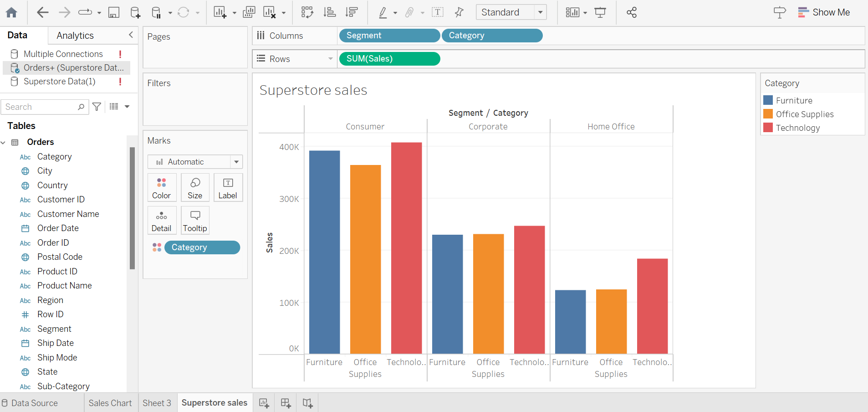The width and height of the screenshot is (868, 412).
Task: Open Show/Hide Cards dropdown arrow
Action: (585, 13)
